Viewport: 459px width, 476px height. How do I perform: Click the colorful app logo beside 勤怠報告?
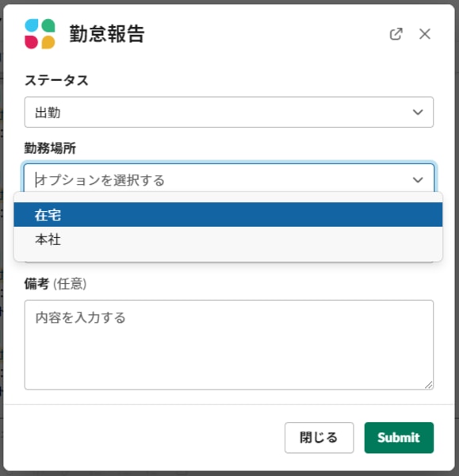click(x=40, y=33)
